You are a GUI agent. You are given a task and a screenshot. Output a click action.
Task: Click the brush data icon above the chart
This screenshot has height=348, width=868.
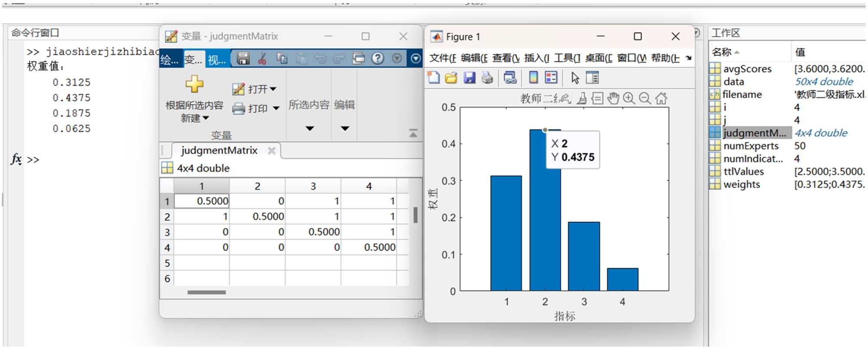point(582,99)
